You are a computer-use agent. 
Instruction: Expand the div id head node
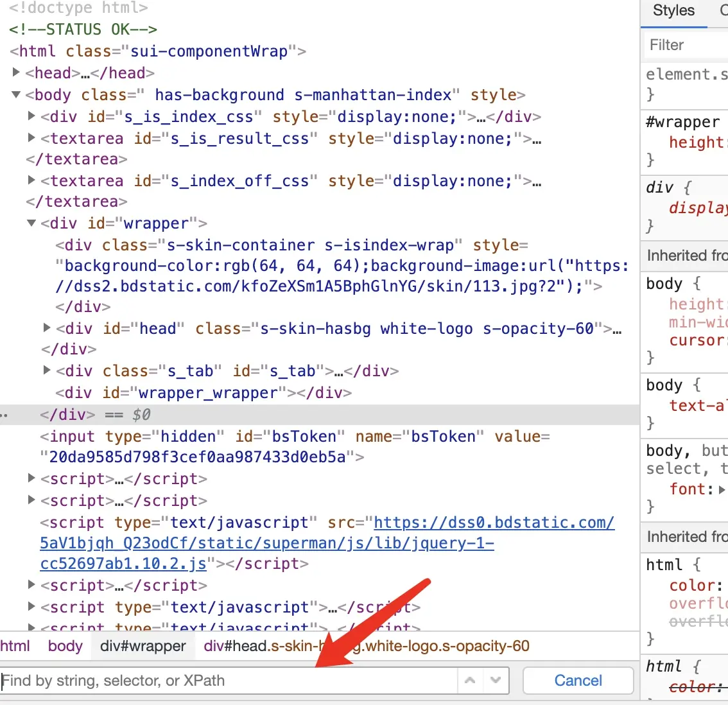46,327
